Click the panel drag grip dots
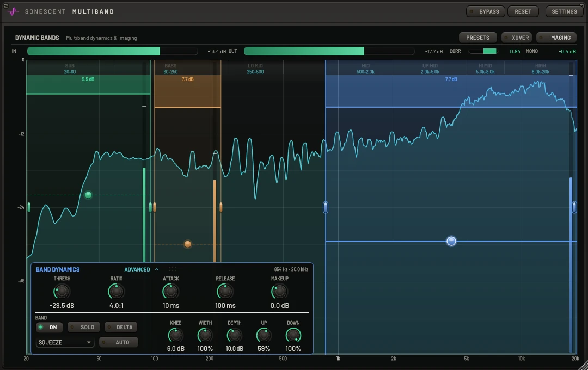 [x=173, y=269]
